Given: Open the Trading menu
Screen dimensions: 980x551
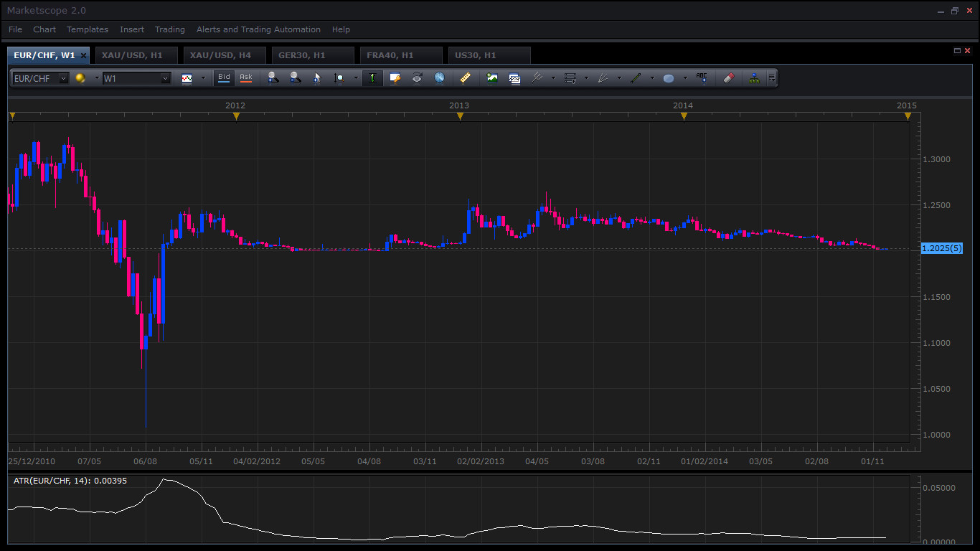Looking at the screenshot, I should [169, 29].
